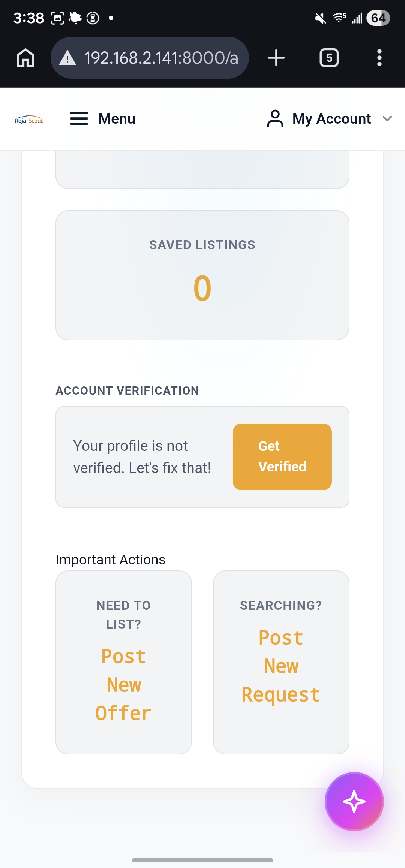Tap the Searching? card heading
Viewport: 405px width, 868px height.
281,605
